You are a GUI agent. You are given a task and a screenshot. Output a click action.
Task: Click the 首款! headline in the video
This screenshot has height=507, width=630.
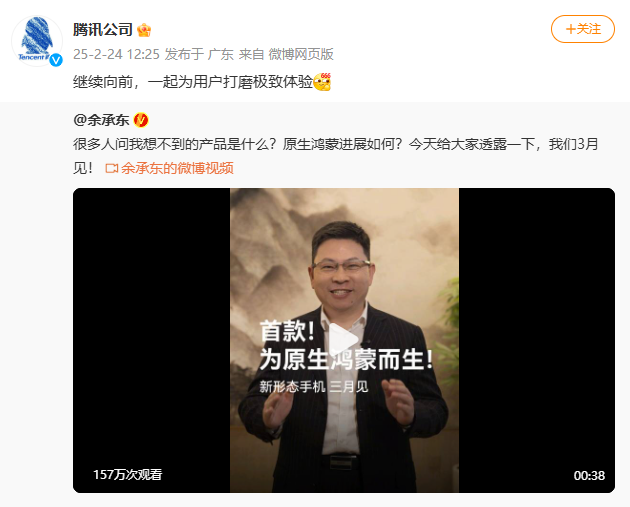click(x=287, y=331)
